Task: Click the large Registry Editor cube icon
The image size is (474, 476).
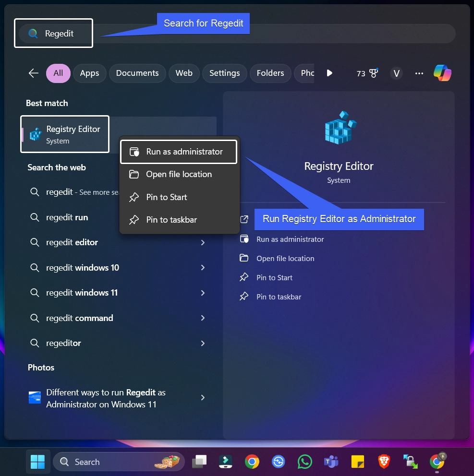Action: pyautogui.click(x=340, y=128)
